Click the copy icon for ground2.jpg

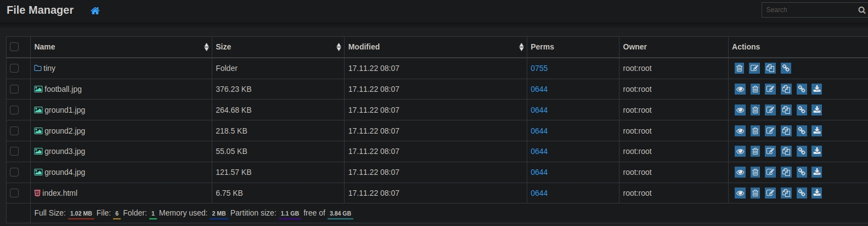pyautogui.click(x=786, y=131)
